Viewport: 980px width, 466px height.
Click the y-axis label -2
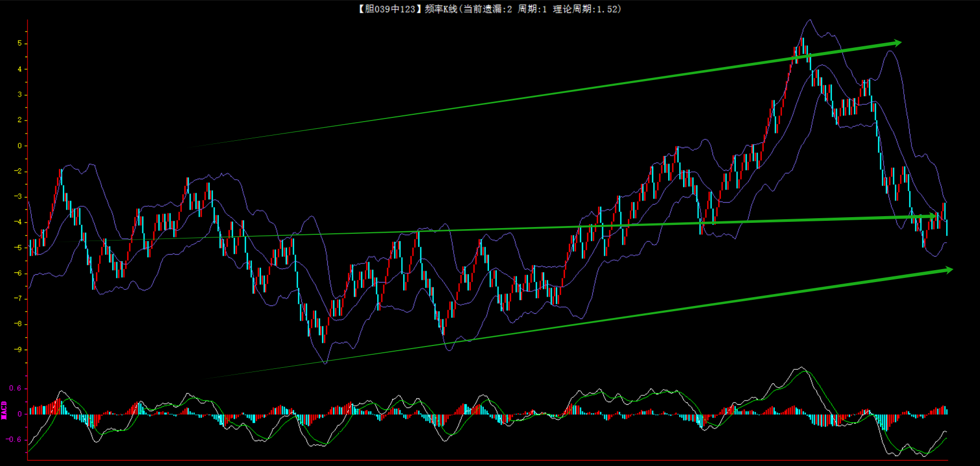[18, 171]
